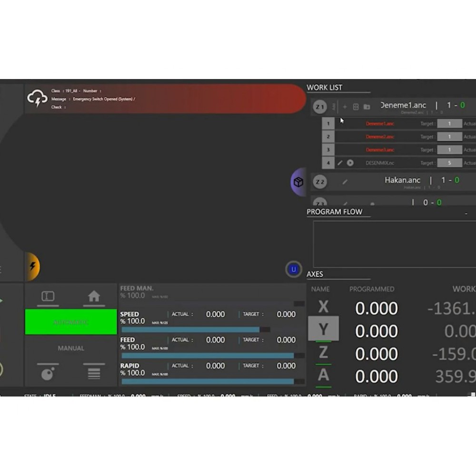
Task: Click the grid layout icon in Z1 header
Action: point(356,107)
